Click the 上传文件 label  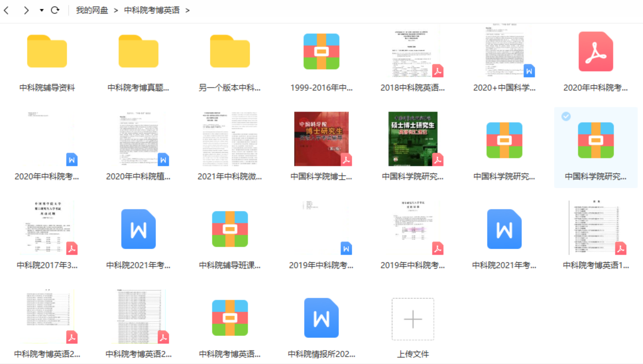click(413, 354)
